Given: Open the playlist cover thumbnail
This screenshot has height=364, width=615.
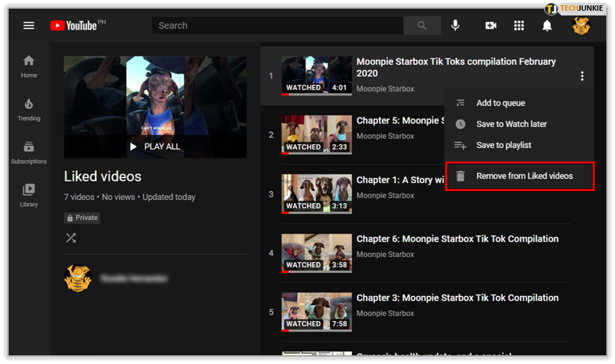Looking at the screenshot, I should pos(156,107).
